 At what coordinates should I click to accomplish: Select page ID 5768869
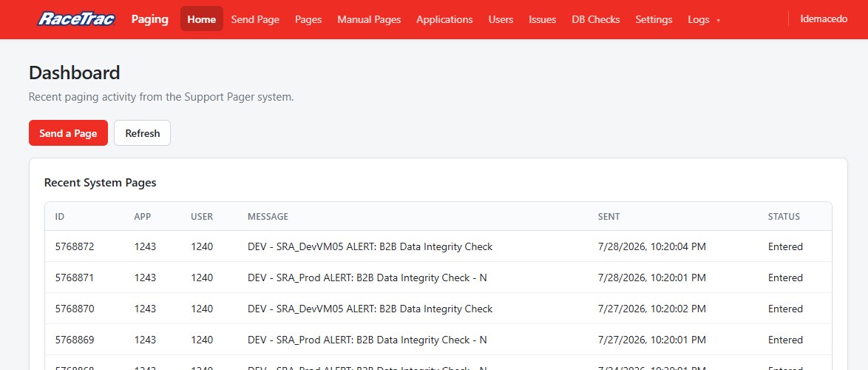click(x=75, y=340)
